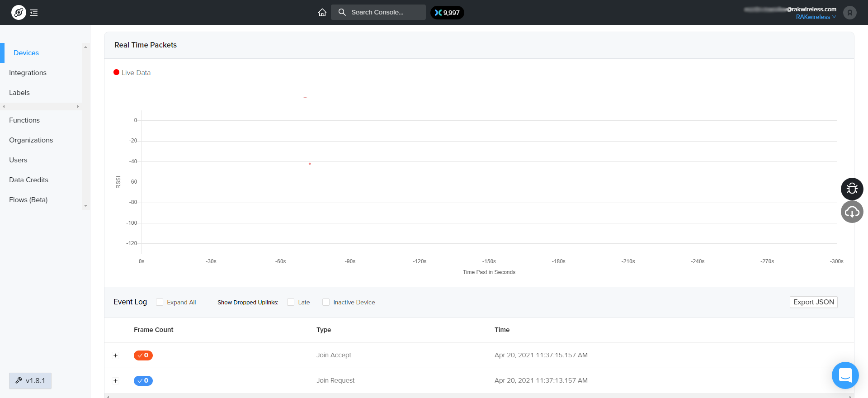Click the Helium Console logo icon
Viewport: 868px width, 398px height.
[x=19, y=13]
